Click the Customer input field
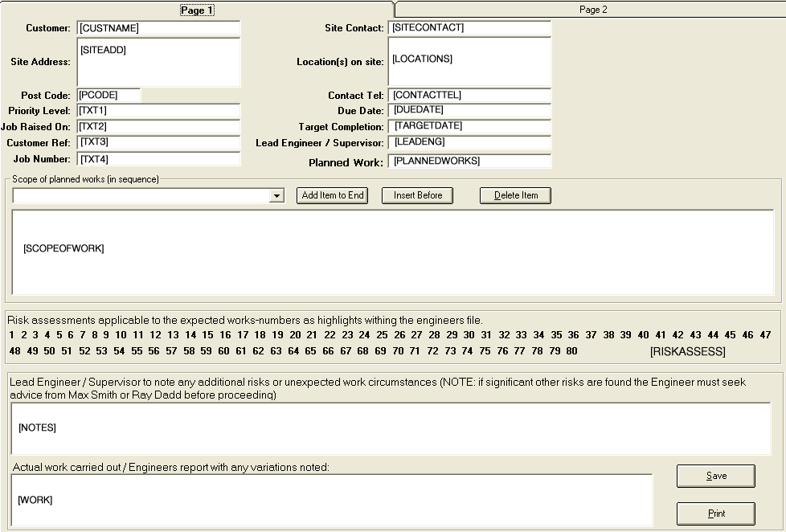The width and height of the screenshot is (786, 532). pos(158,28)
